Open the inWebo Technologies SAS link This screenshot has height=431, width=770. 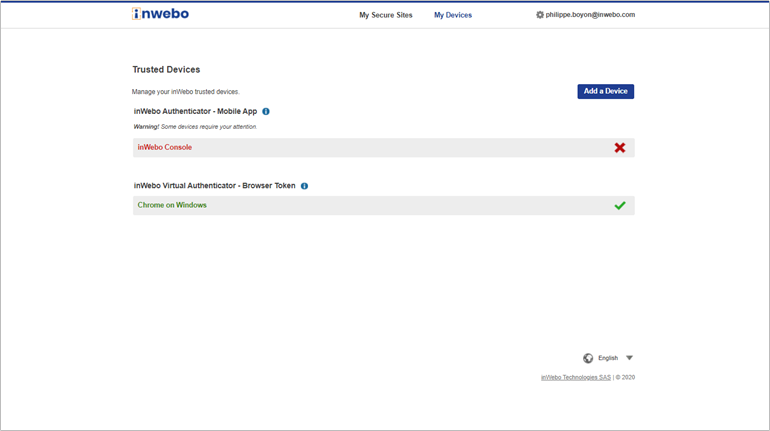click(x=575, y=377)
